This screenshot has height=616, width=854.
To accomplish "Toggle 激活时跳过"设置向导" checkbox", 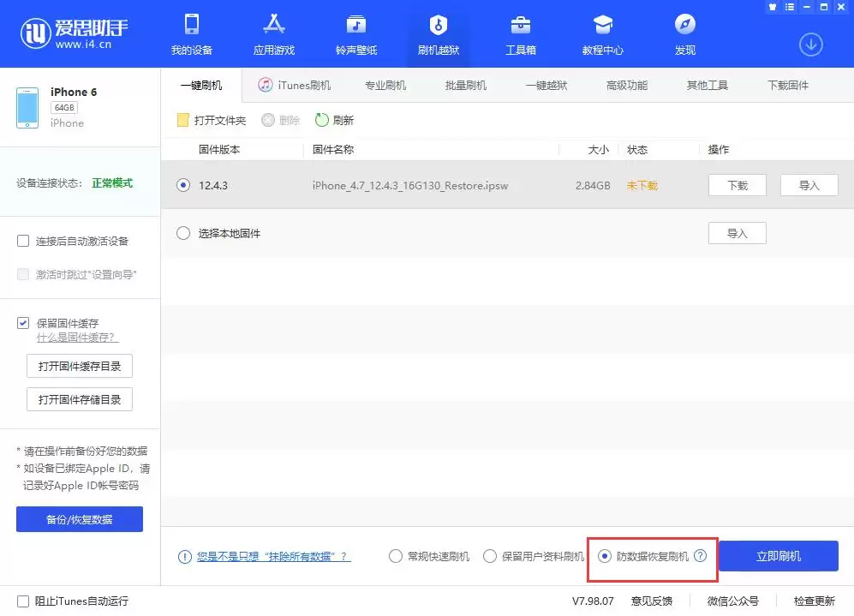I will tap(23, 274).
